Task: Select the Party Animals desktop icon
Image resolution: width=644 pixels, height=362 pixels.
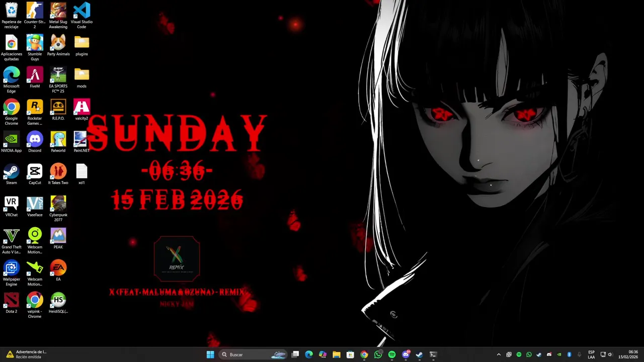Action: (x=58, y=45)
